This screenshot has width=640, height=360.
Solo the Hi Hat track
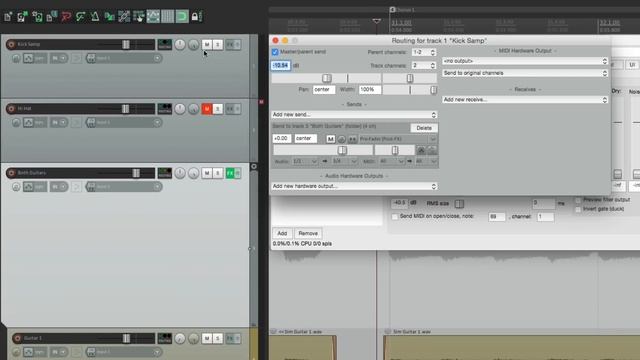(x=218, y=109)
